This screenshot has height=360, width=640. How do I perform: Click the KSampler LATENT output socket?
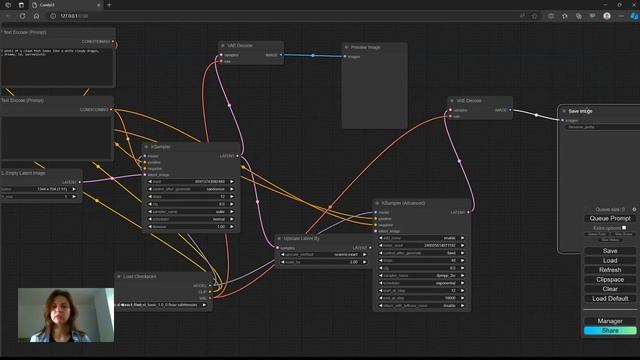pyautogui.click(x=237, y=156)
